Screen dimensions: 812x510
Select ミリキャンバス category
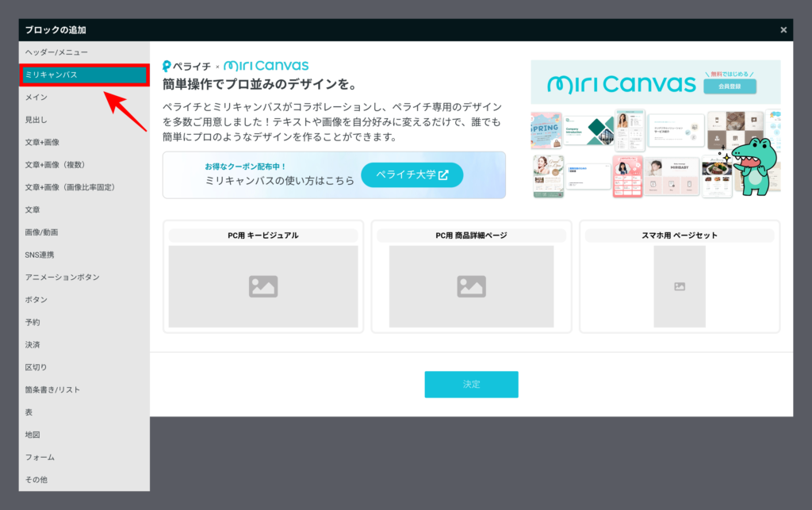[x=84, y=75]
